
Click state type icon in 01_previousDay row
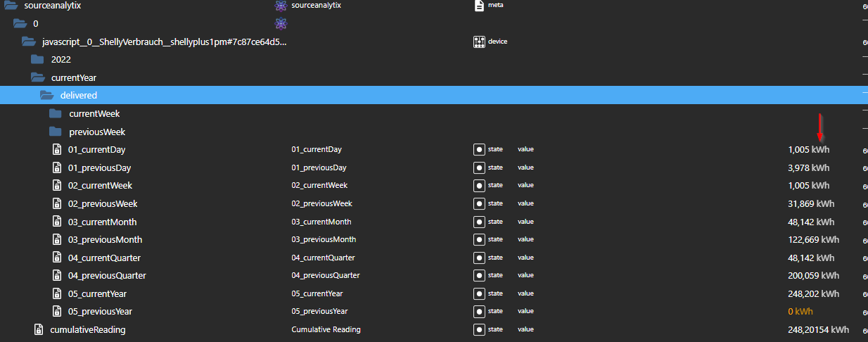click(479, 167)
